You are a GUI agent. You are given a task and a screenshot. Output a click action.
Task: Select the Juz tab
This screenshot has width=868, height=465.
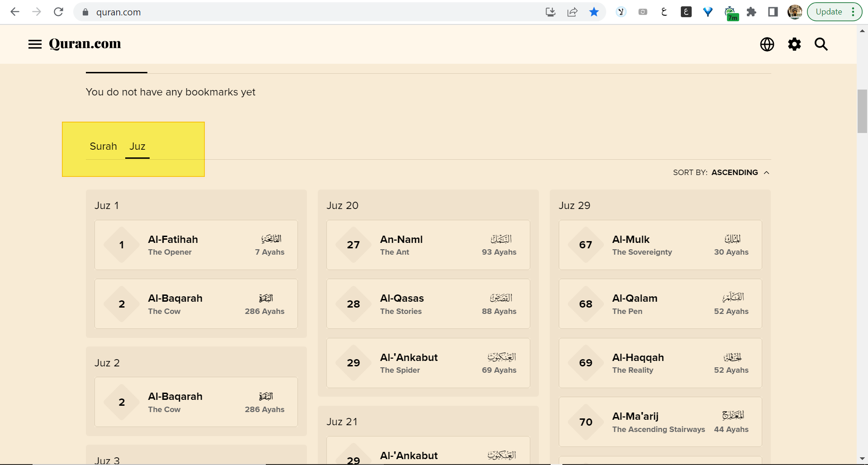[x=137, y=146]
